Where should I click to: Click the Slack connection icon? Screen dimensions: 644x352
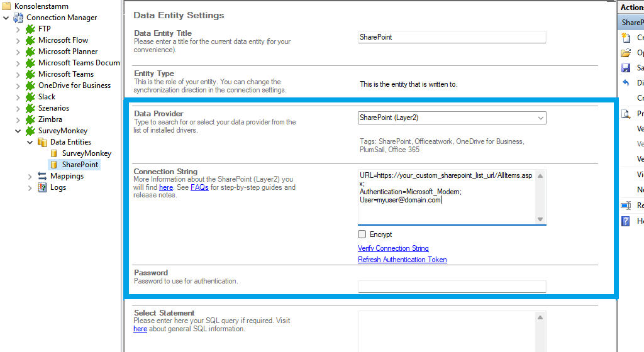click(30, 97)
